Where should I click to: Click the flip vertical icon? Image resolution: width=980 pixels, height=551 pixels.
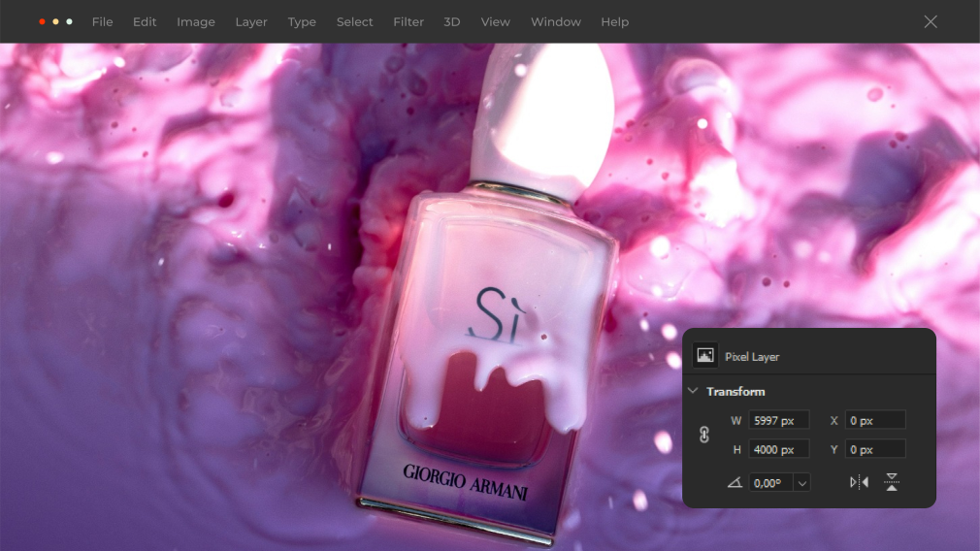point(892,482)
